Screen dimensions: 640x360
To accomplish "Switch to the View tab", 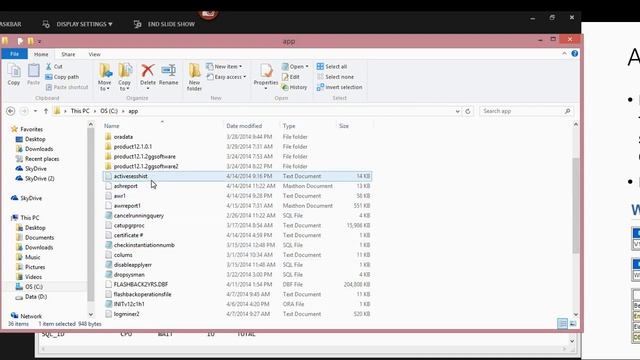I will coord(94,54).
